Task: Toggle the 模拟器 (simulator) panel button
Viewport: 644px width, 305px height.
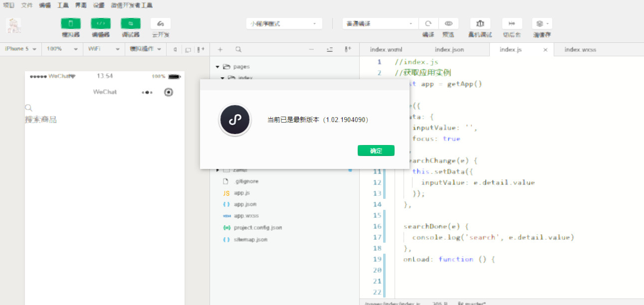Action: [x=71, y=23]
